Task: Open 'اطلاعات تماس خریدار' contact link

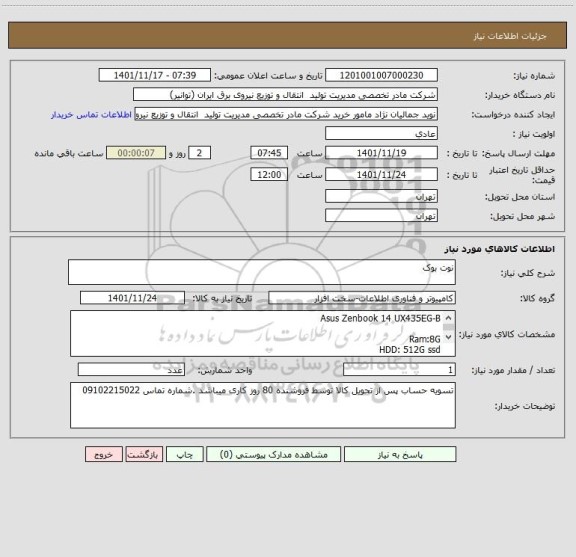Action: click(91, 115)
